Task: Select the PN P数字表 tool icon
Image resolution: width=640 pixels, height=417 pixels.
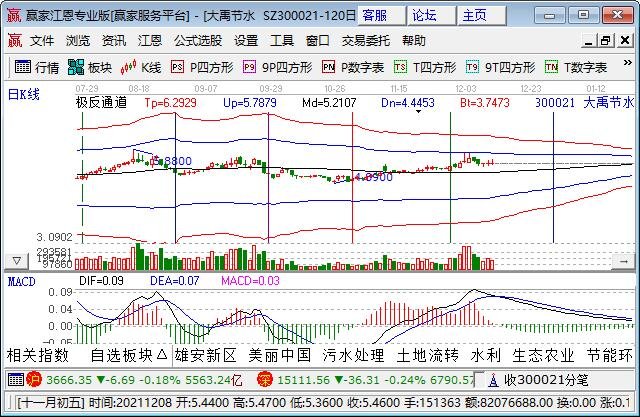Action: point(329,67)
